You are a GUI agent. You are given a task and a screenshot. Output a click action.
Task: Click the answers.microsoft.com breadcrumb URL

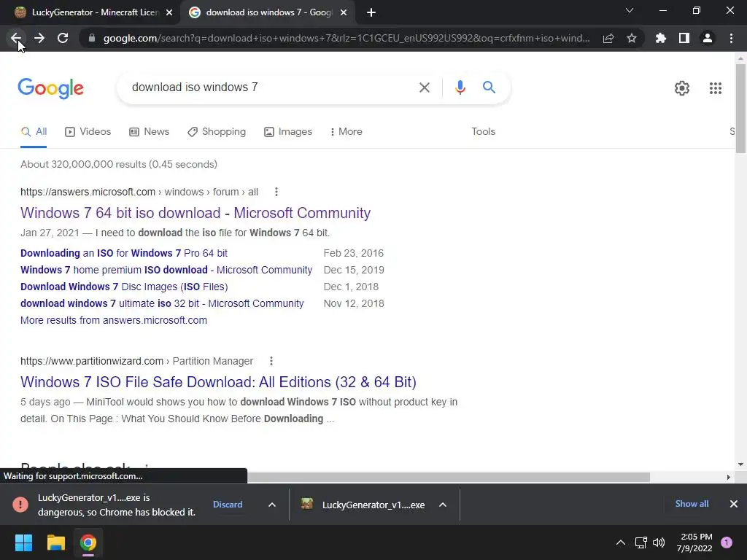coord(139,192)
